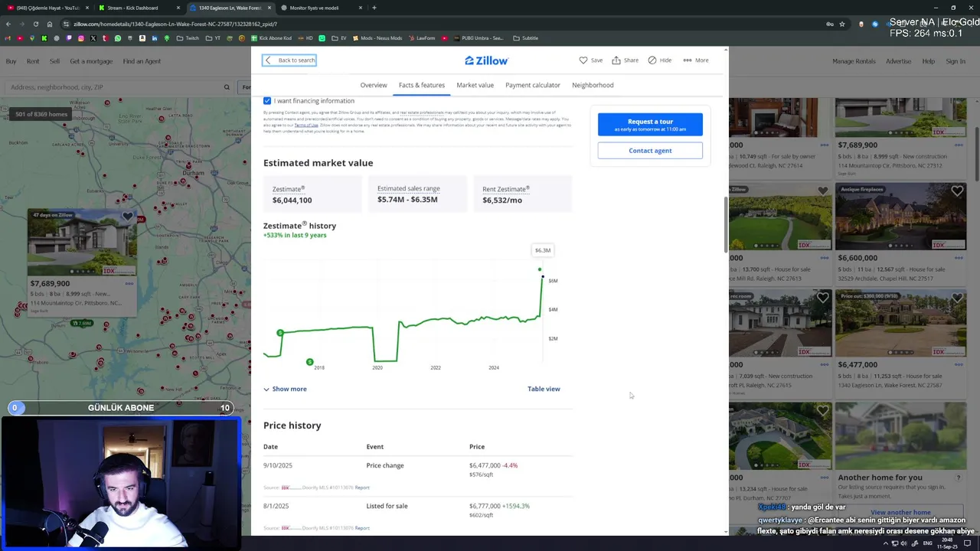Open the More options menu
Image resolution: width=980 pixels, height=551 pixels.
pyautogui.click(x=695, y=60)
